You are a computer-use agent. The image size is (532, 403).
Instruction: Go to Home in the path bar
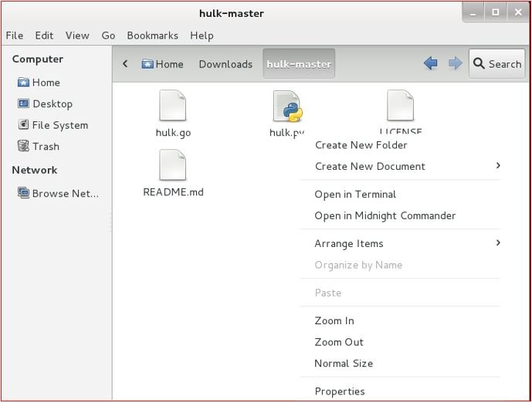point(162,64)
